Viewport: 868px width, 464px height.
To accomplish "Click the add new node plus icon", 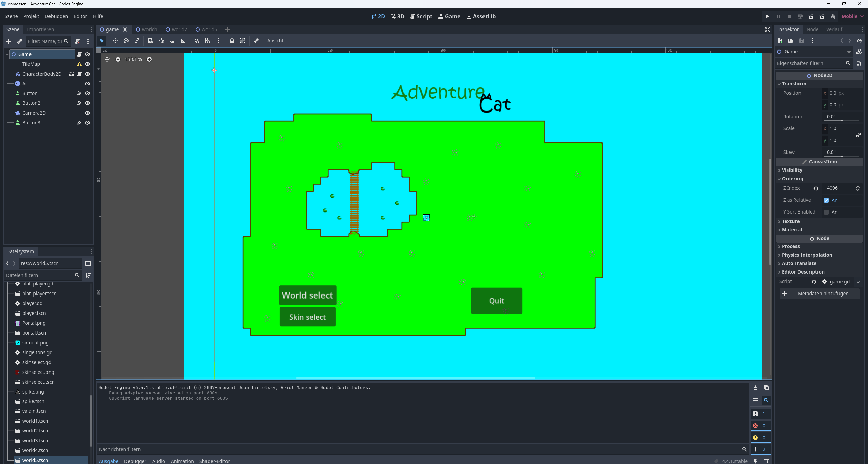I will coord(9,41).
